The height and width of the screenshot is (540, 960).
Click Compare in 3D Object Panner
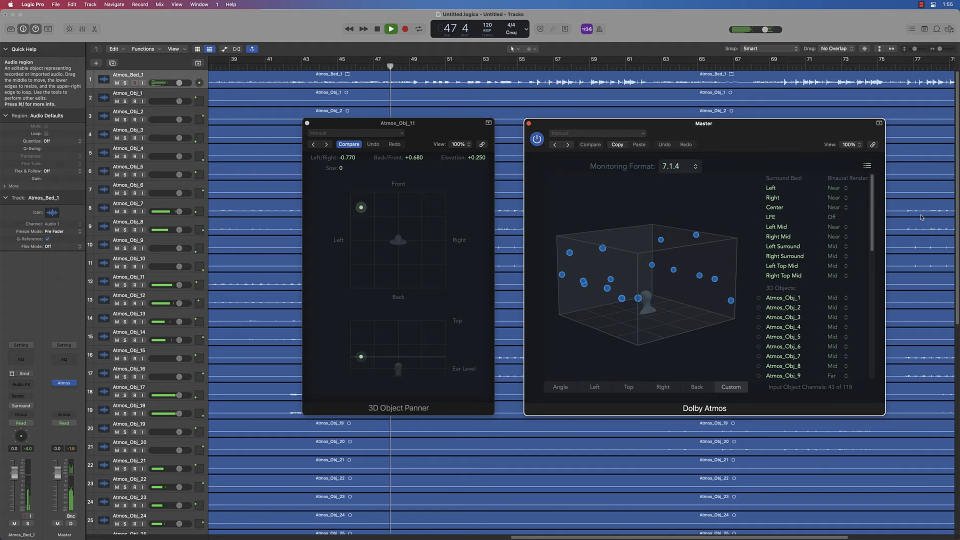click(348, 144)
